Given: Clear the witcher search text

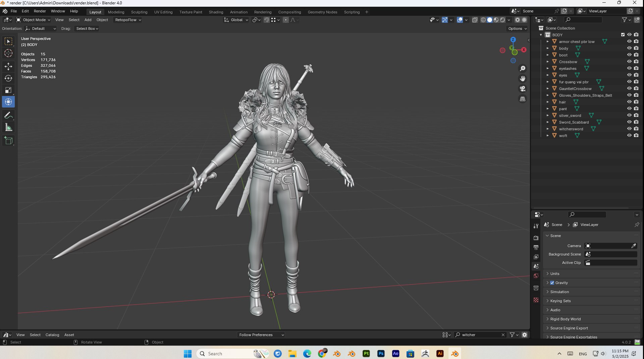Looking at the screenshot, I should pyautogui.click(x=503, y=335).
